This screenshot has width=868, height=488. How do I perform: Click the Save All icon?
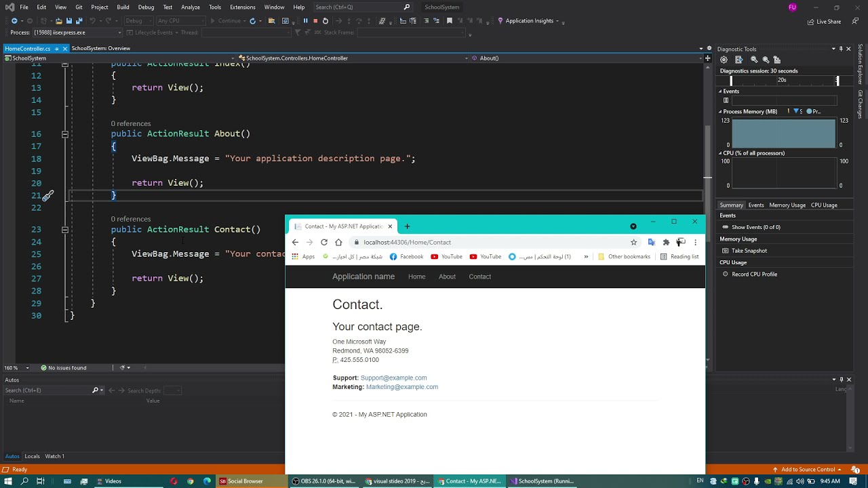(79, 21)
